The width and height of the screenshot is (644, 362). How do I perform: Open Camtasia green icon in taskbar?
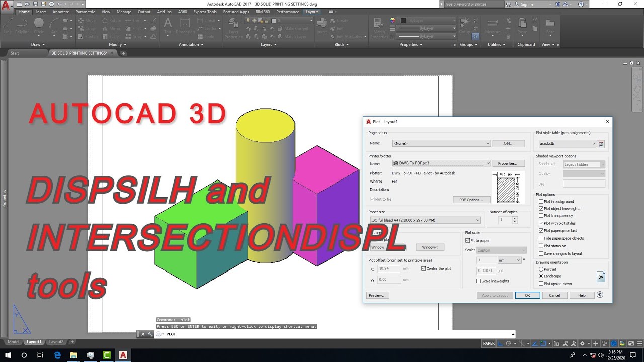point(106,355)
